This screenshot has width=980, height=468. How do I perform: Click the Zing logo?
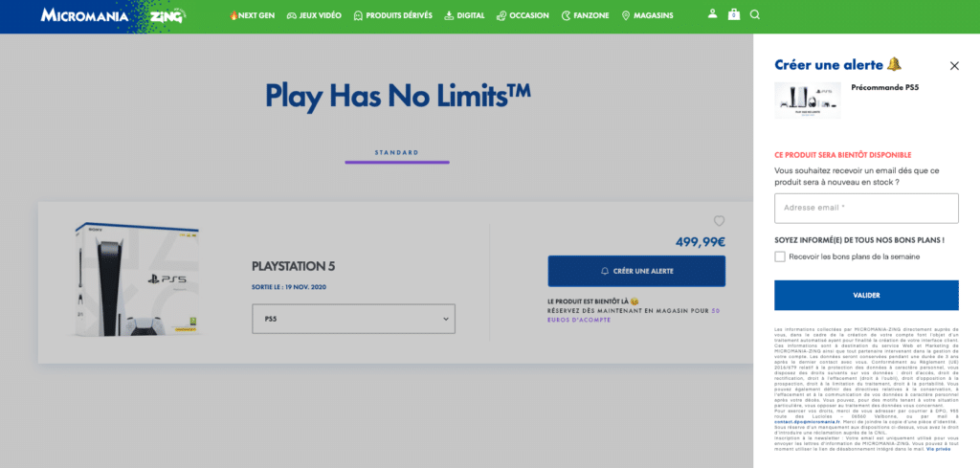click(x=168, y=16)
